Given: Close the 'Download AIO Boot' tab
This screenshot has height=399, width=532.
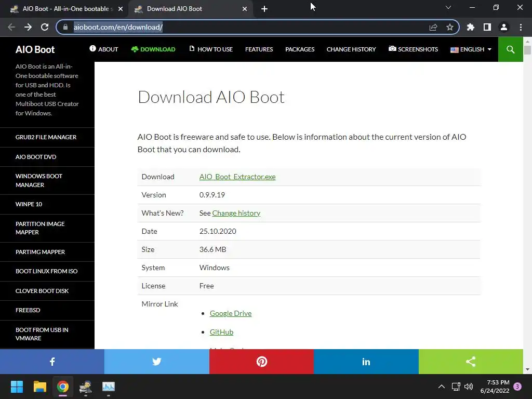Looking at the screenshot, I should point(245,9).
